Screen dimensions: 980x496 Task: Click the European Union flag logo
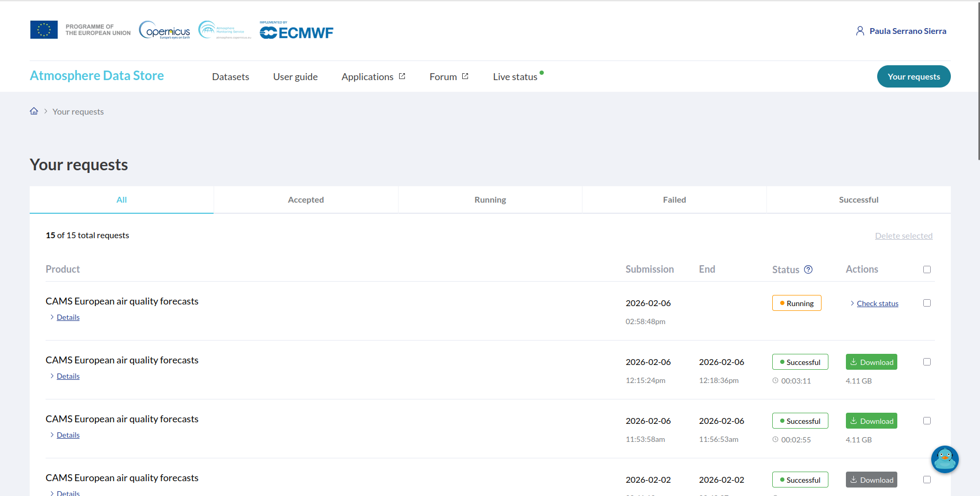[44, 30]
